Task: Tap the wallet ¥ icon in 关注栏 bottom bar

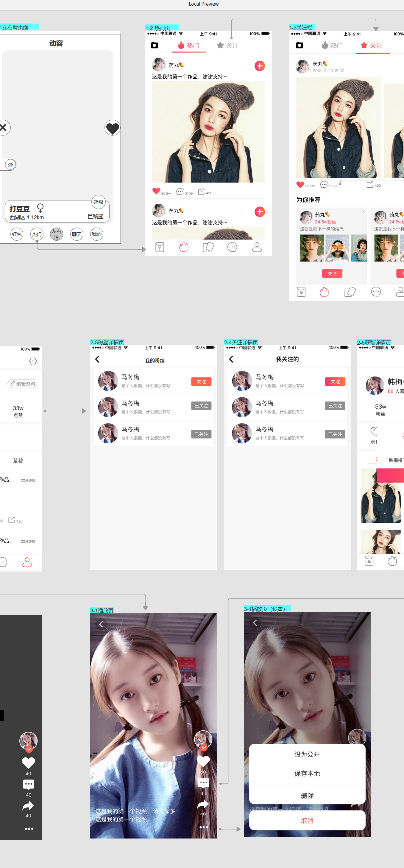Action: pyautogui.click(x=301, y=291)
